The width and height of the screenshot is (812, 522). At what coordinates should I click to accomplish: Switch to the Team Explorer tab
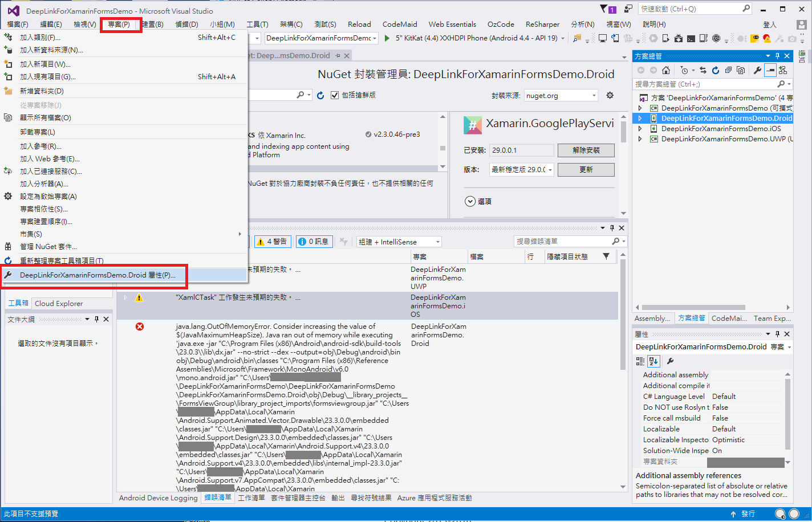point(772,319)
